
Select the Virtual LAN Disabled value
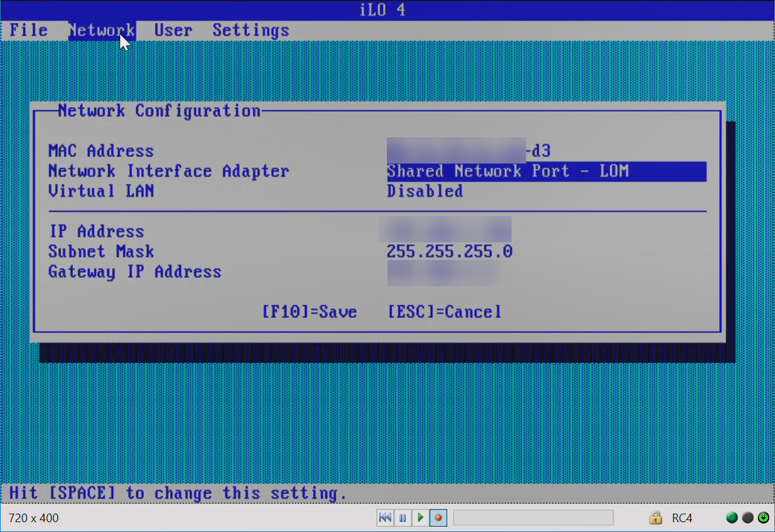[424, 191]
